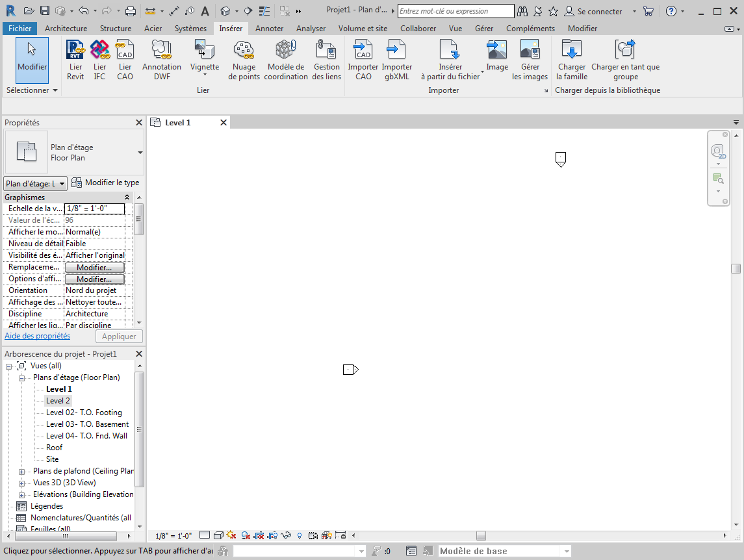Click the Visual style cube icon
744x560 pixels.
[218, 535]
